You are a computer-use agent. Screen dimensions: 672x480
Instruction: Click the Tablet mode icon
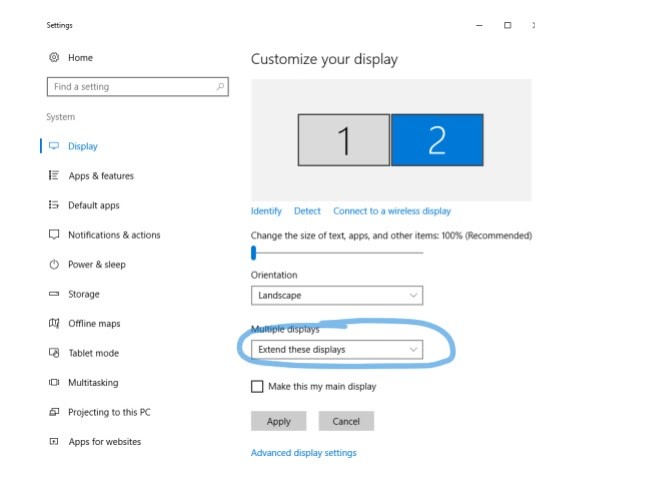coord(54,353)
